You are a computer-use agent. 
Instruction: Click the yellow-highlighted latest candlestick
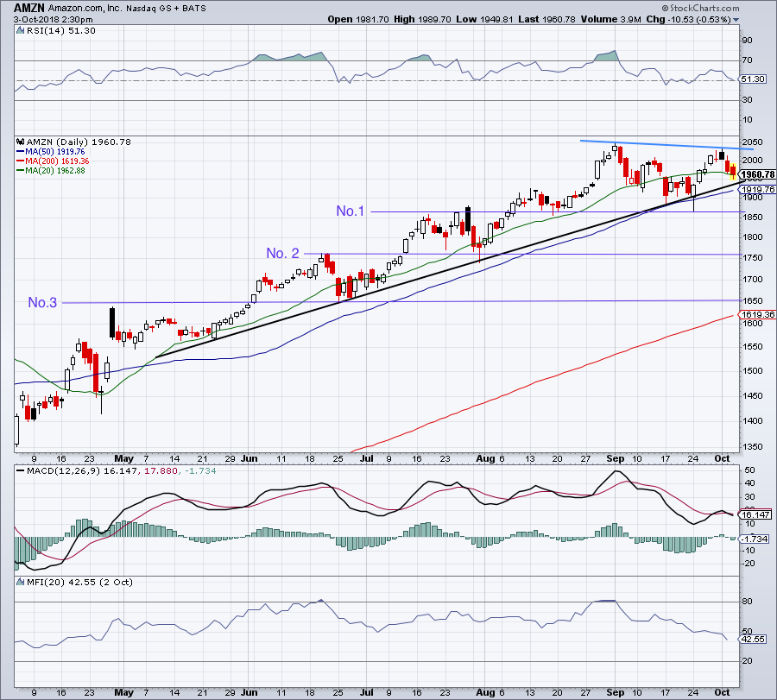pyautogui.click(x=733, y=171)
